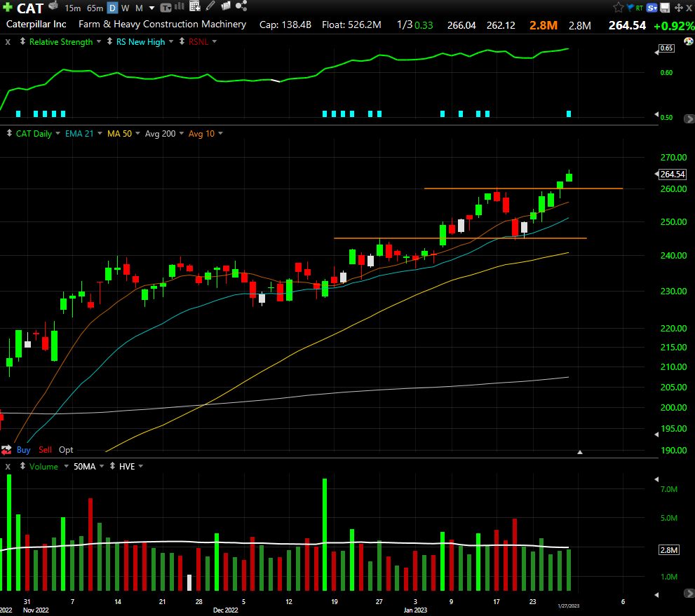Open the RSNL dropdown

[215, 41]
